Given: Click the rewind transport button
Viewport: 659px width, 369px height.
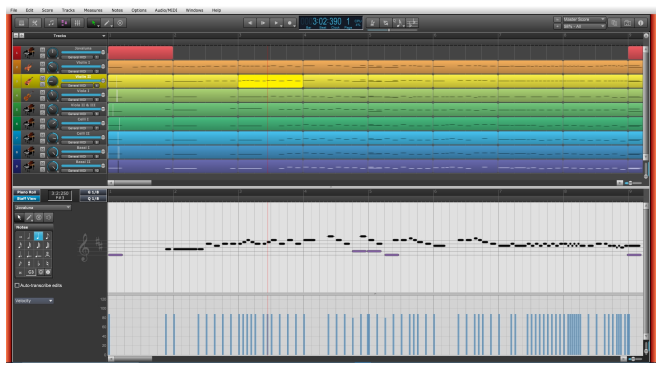Looking at the screenshot, I should 250,23.
